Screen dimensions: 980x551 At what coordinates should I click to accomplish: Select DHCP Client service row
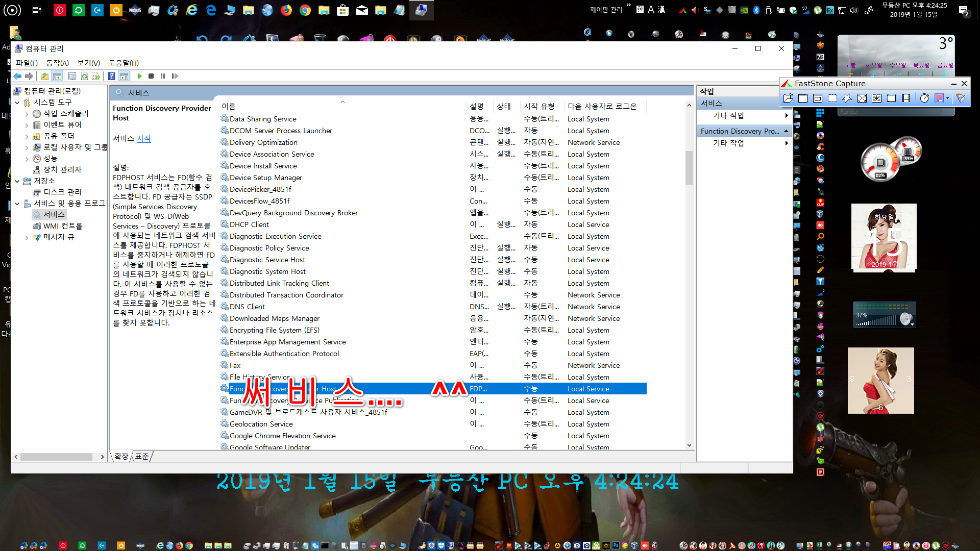433,224
